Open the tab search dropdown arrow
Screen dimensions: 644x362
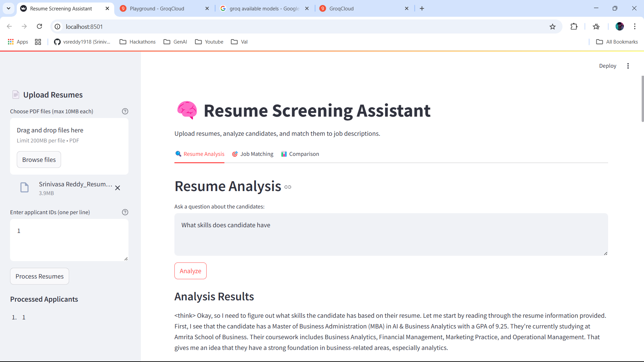click(x=8, y=8)
